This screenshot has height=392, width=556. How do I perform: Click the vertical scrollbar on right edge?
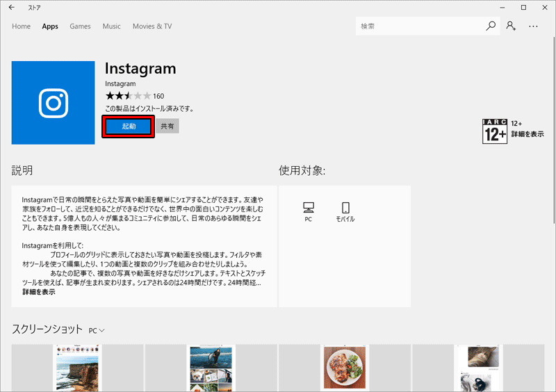point(554,129)
